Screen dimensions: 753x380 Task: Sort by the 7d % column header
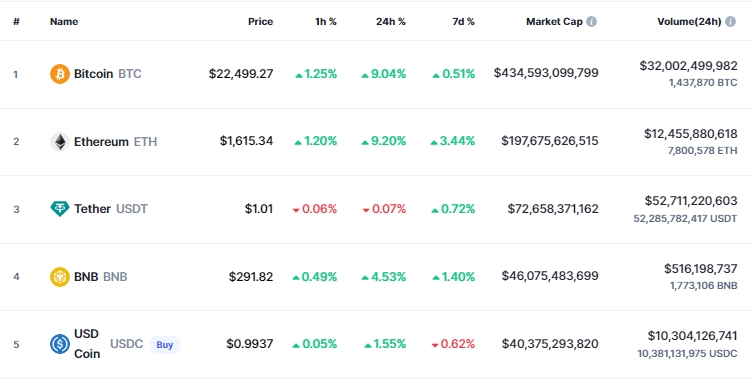pos(463,22)
